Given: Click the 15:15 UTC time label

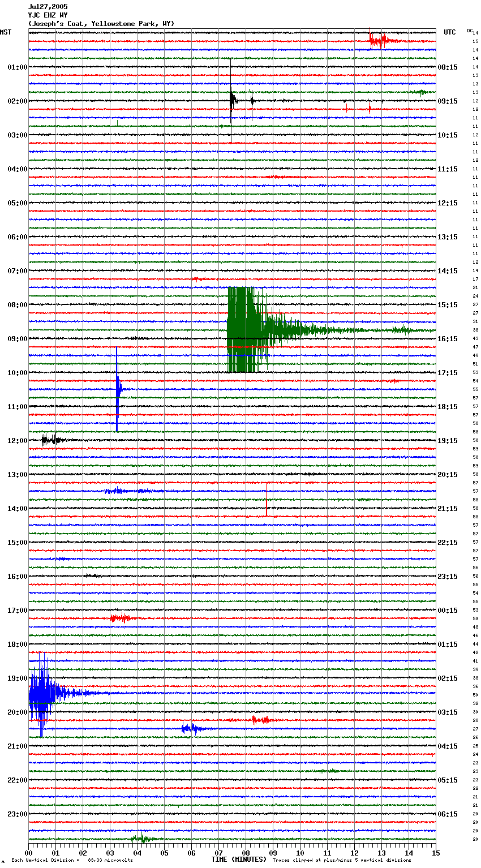Looking at the screenshot, I should point(448,305).
